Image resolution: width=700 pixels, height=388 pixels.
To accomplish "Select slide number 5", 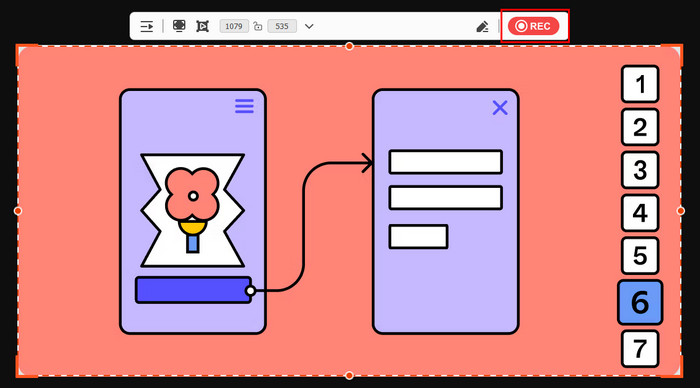I will tap(640, 256).
